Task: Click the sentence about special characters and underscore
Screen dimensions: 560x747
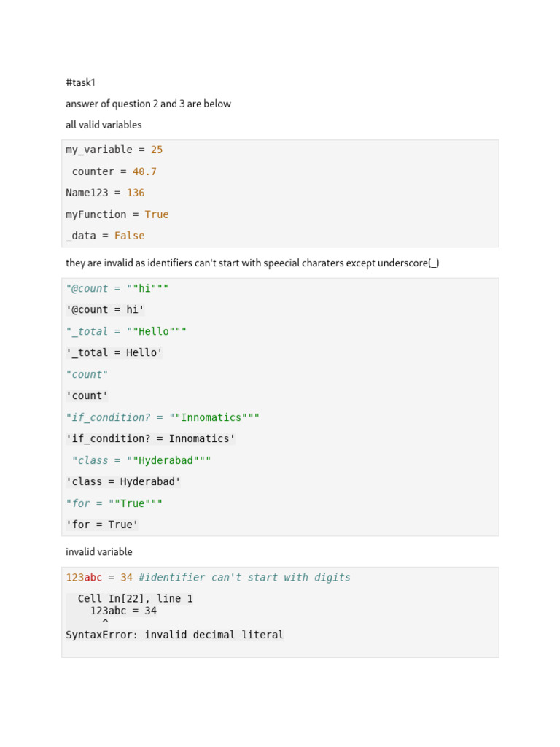Action: 252,263
